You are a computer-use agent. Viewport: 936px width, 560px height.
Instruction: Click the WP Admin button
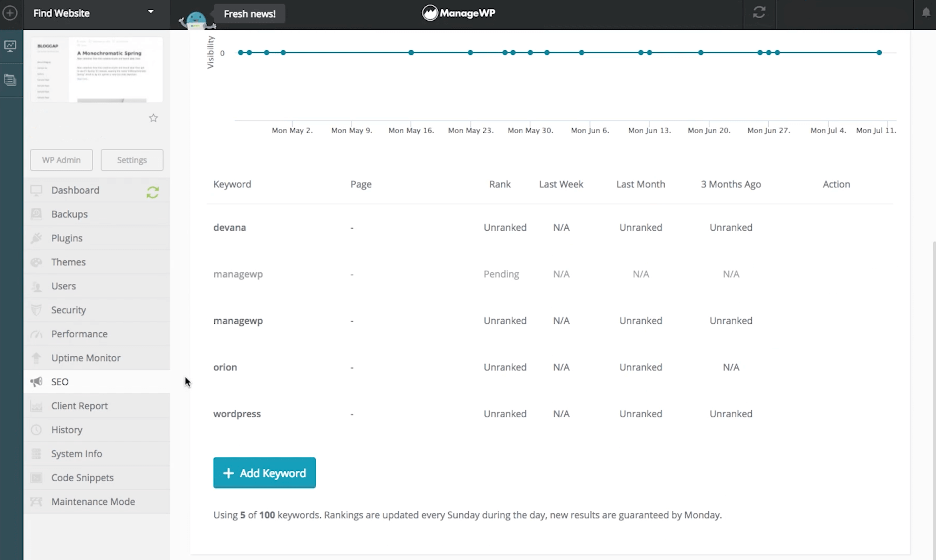coord(61,160)
